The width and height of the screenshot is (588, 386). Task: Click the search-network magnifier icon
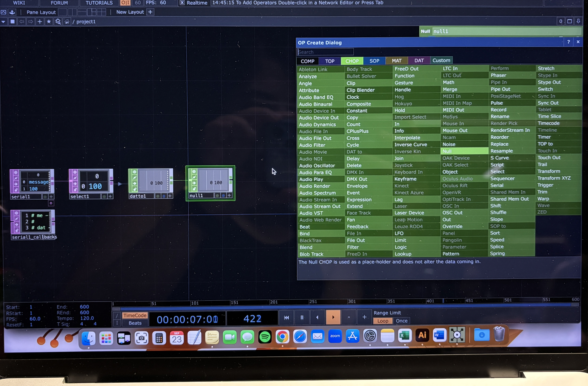tap(58, 22)
